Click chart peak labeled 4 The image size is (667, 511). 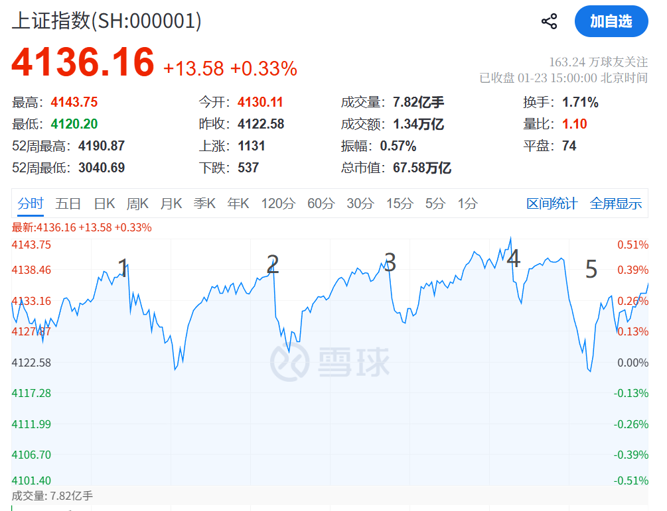pyautogui.click(x=513, y=259)
